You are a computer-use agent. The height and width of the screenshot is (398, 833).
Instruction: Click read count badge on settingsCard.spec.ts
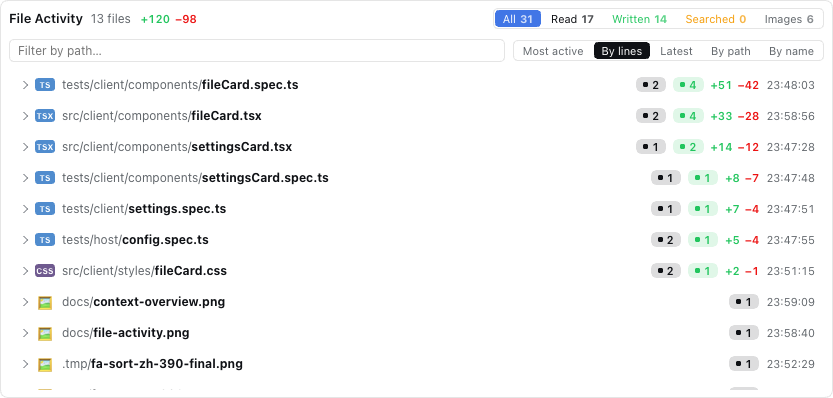[x=666, y=178]
